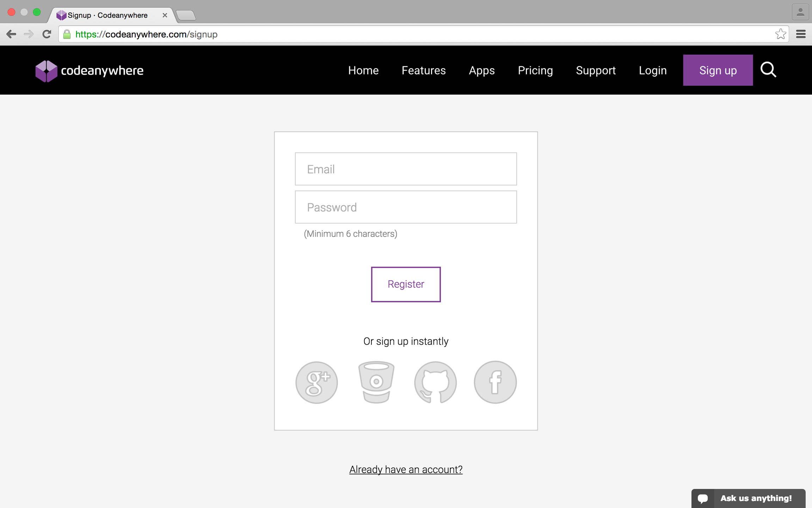Screen dimensions: 812x508
Task: Sign up with Facebook icon
Action: coord(495,382)
